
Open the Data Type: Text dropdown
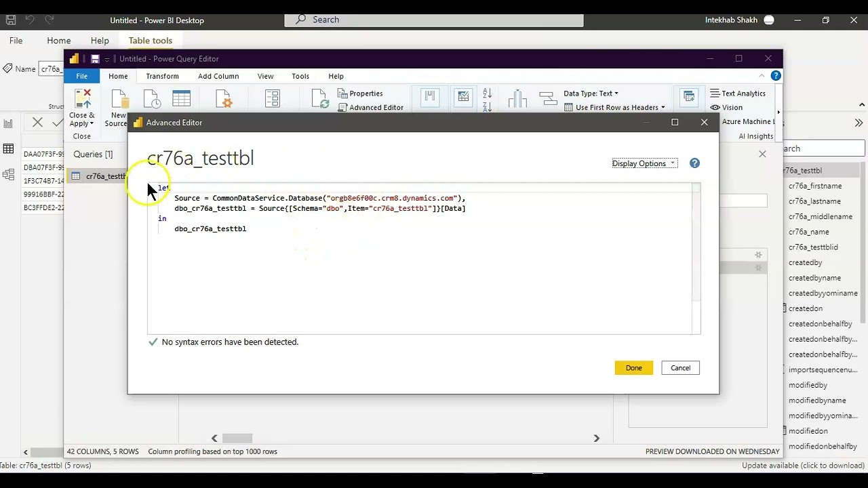tap(591, 94)
